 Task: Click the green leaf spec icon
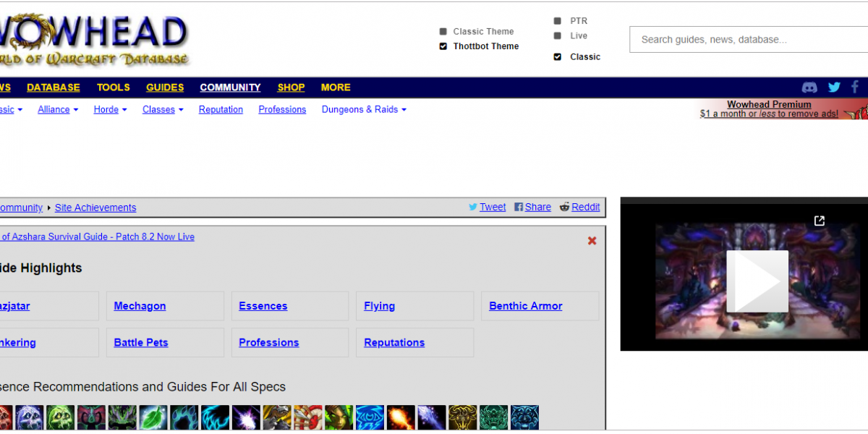(x=153, y=417)
